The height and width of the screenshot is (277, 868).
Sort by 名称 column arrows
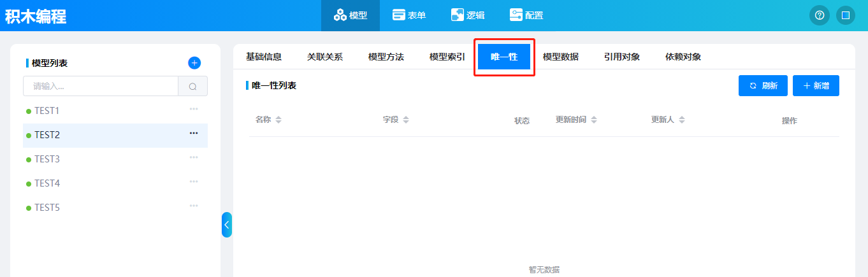click(278, 120)
